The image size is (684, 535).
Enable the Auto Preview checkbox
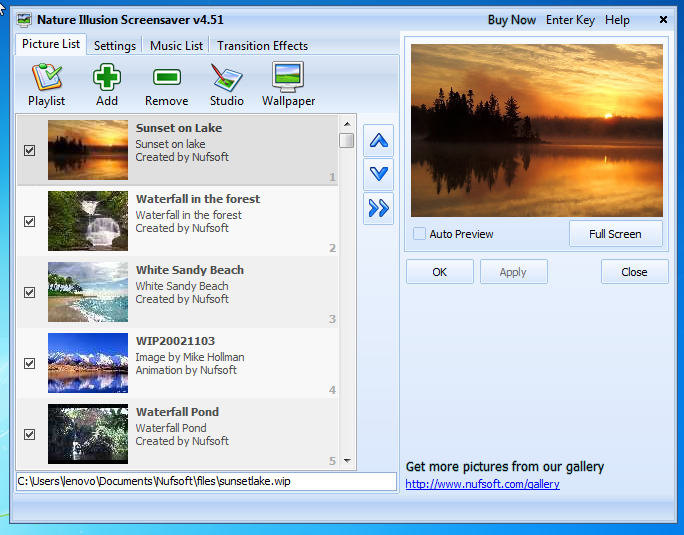(419, 234)
